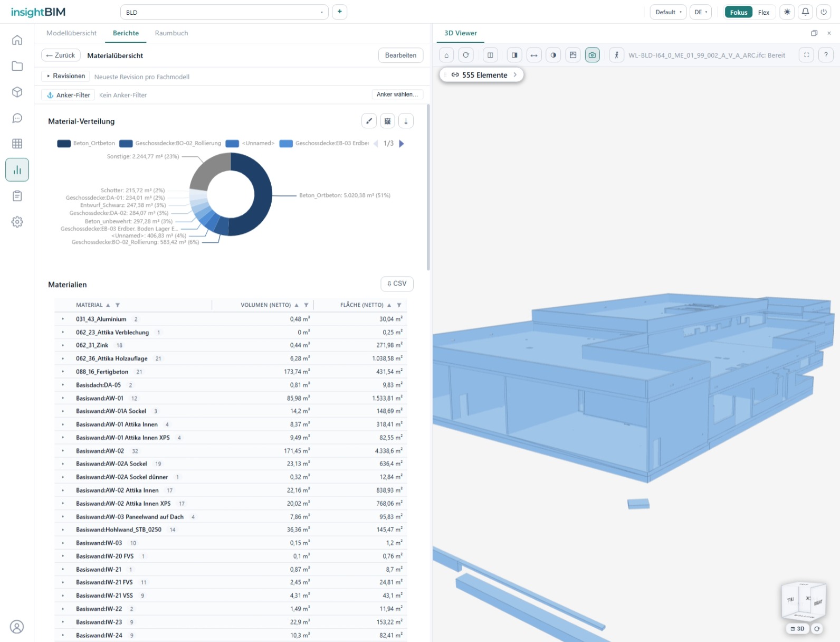Switch to Raumbuch tab
Screen dimensions: 840x642
click(x=171, y=33)
